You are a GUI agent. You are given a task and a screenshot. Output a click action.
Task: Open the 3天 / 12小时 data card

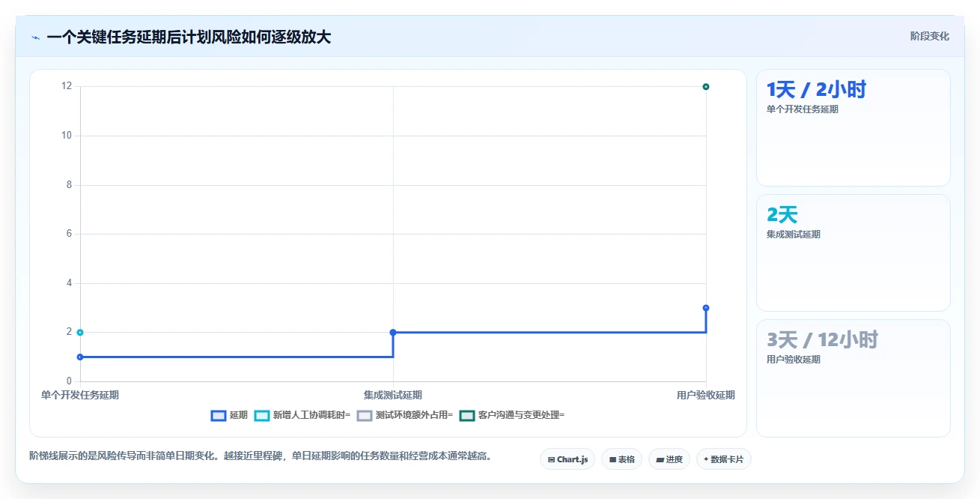[x=853, y=378]
